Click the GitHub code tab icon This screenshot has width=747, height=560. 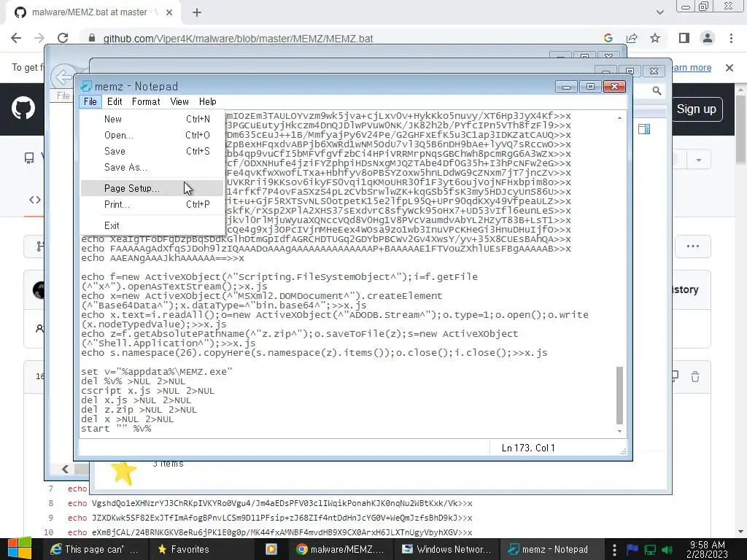pyautogui.click(x=35, y=200)
